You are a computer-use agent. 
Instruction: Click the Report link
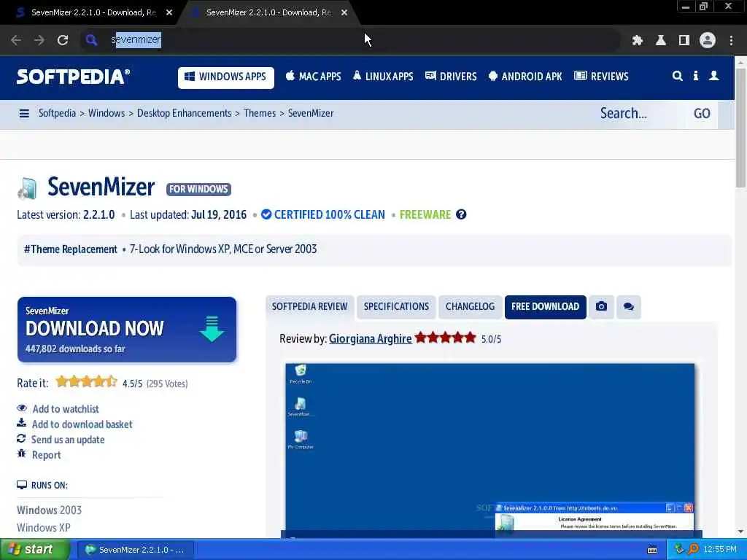[46, 455]
